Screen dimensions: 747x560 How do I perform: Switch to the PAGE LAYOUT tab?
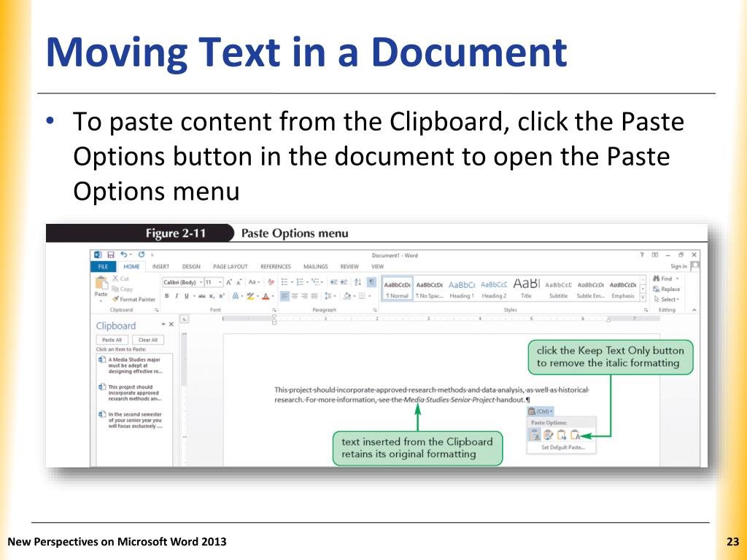tap(230, 267)
